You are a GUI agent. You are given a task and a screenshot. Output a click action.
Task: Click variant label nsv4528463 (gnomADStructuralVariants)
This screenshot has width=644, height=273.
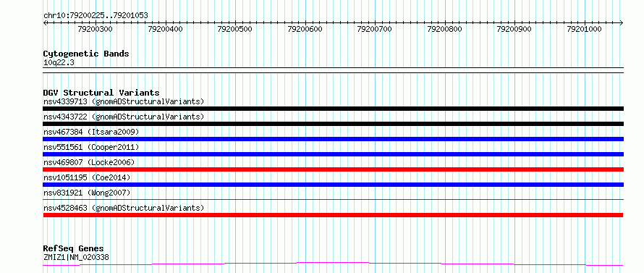[124, 208]
